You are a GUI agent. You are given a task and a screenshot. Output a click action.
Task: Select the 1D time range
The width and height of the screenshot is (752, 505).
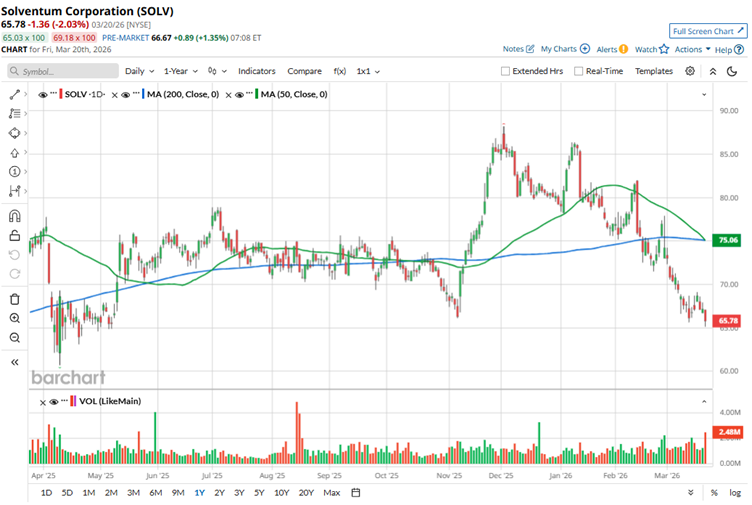(47, 493)
